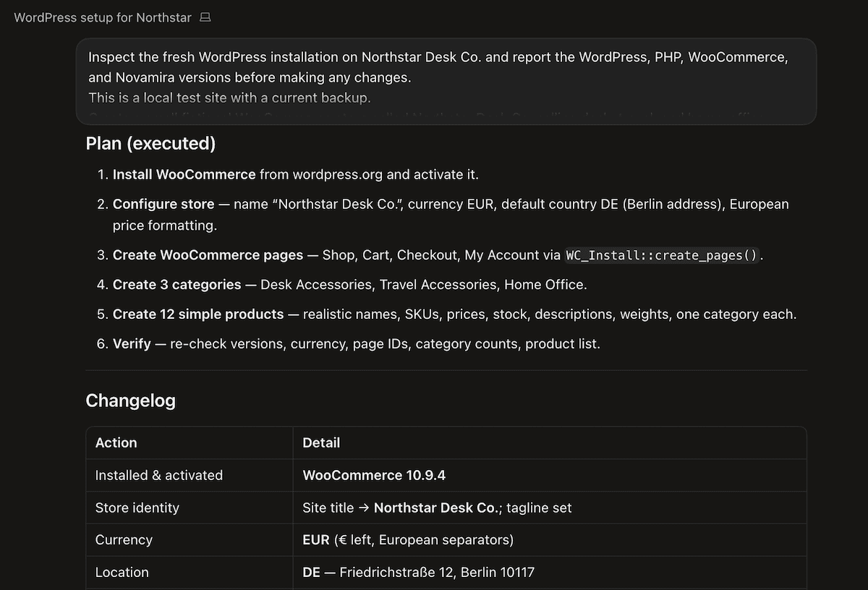Click the laptop icon beside the conversation title
The width and height of the screenshot is (868, 590).
point(205,17)
